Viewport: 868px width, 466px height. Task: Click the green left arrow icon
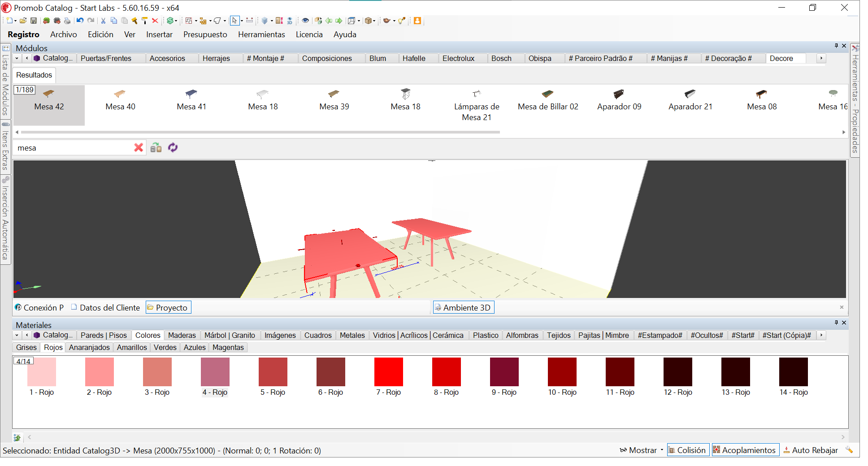(329, 21)
